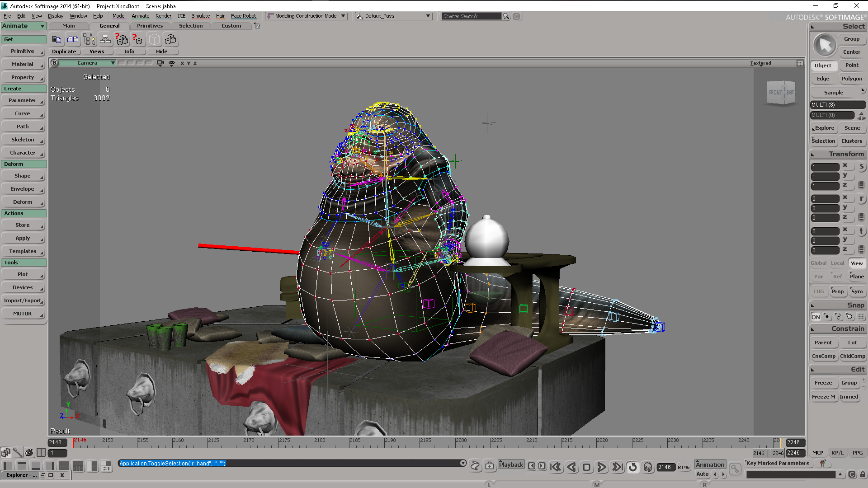Click the Skeleton create button
Viewport: 868px width, 488px height.
pos(23,140)
